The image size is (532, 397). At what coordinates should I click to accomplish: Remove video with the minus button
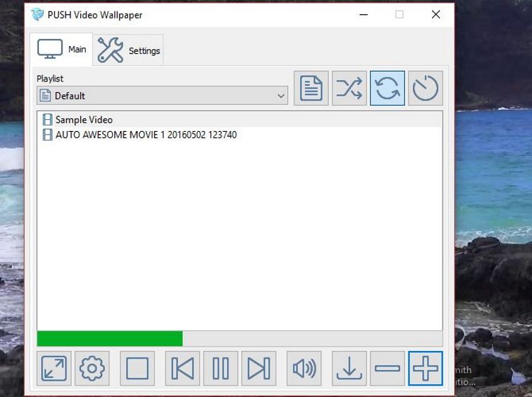click(x=387, y=369)
